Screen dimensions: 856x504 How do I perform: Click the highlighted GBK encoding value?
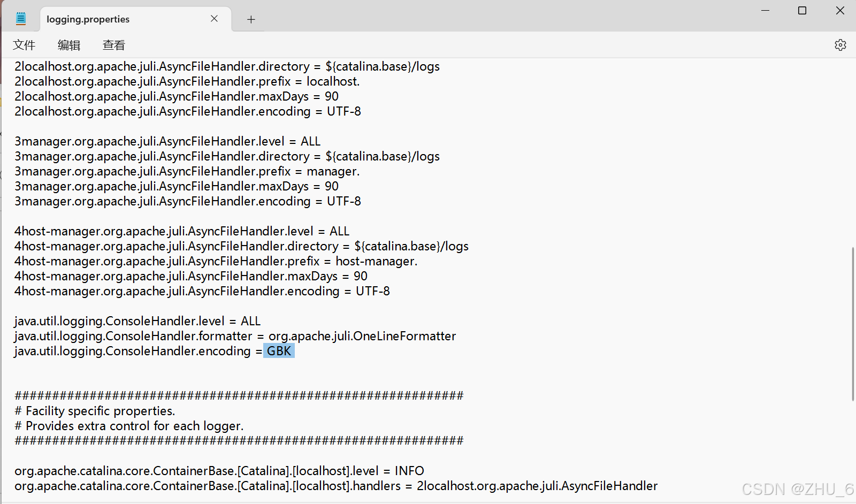[279, 351]
